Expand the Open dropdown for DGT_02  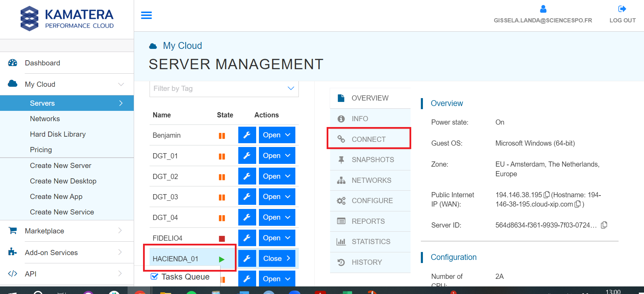tap(277, 176)
